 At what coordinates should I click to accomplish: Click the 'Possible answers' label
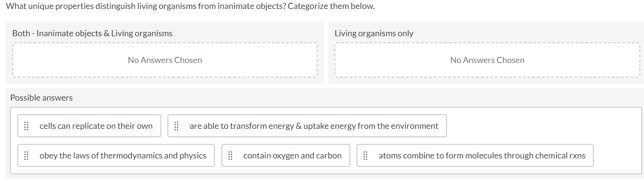(41, 98)
